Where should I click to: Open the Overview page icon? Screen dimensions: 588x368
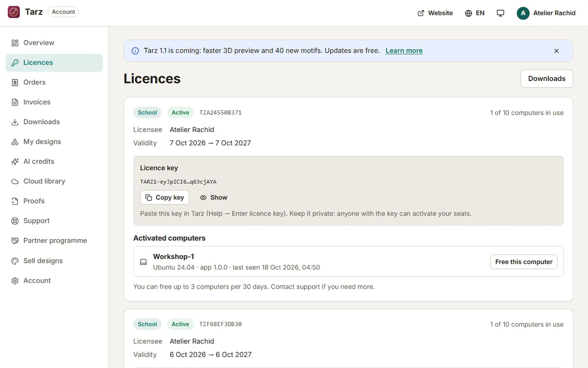15,43
